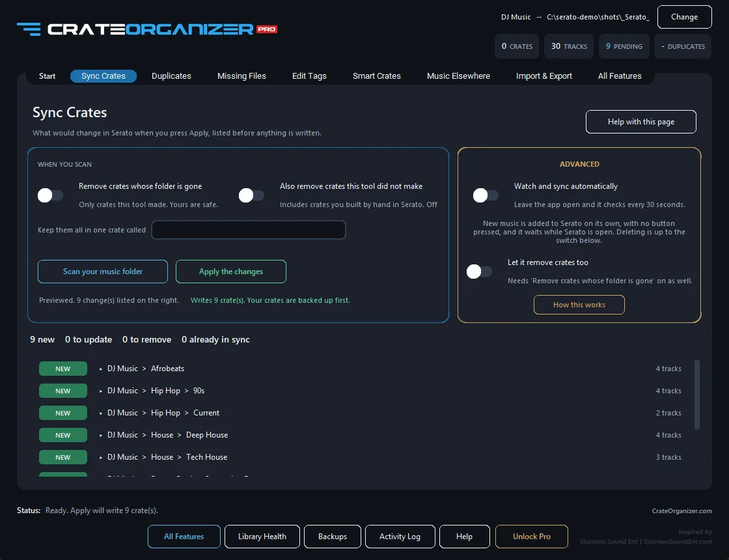Click the C:\serato-demo\shots\_Serato_ path text
Viewport: 729px width, 560px height.
pyautogui.click(x=598, y=17)
